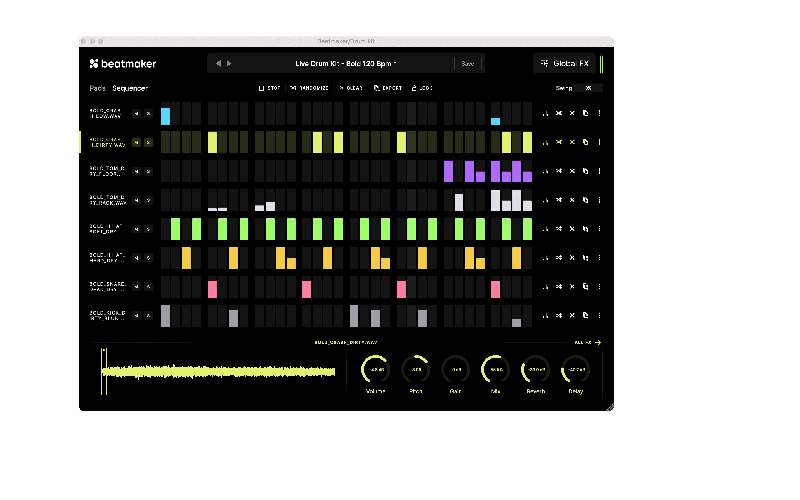Toggle first step of the blue crash track
The width and height of the screenshot is (800, 500).
point(166,115)
